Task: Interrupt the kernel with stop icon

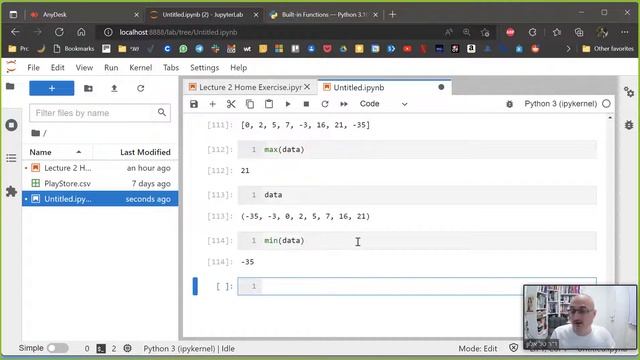Action: 306,104
